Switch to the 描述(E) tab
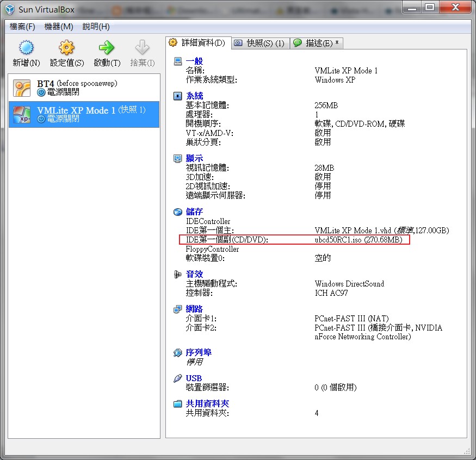This screenshot has height=460, width=476. point(317,43)
